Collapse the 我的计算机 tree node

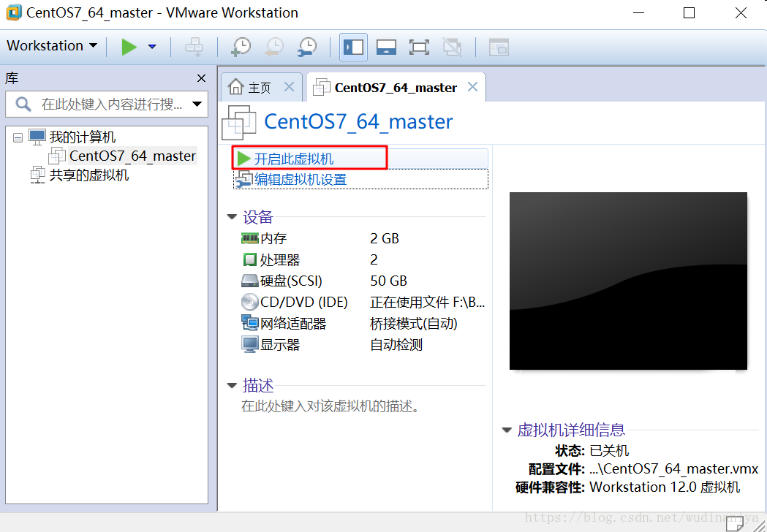pos(18,138)
